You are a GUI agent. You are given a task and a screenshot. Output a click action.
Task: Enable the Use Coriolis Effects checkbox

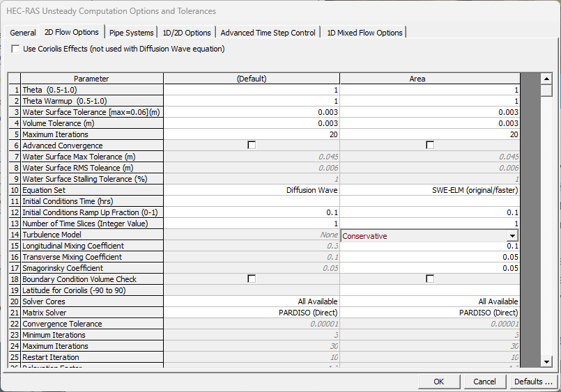click(16, 49)
